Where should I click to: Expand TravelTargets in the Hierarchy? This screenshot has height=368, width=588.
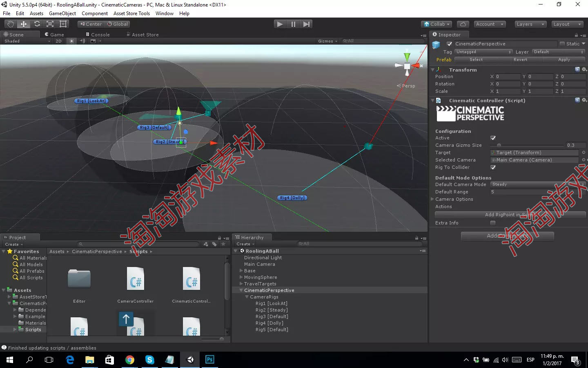pyautogui.click(x=241, y=283)
